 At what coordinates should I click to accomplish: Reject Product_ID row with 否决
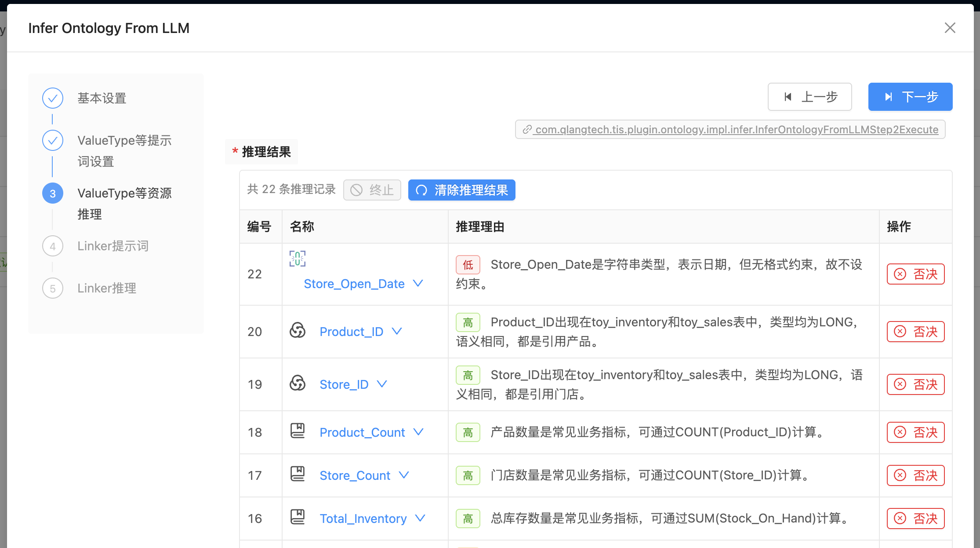point(916,332)
